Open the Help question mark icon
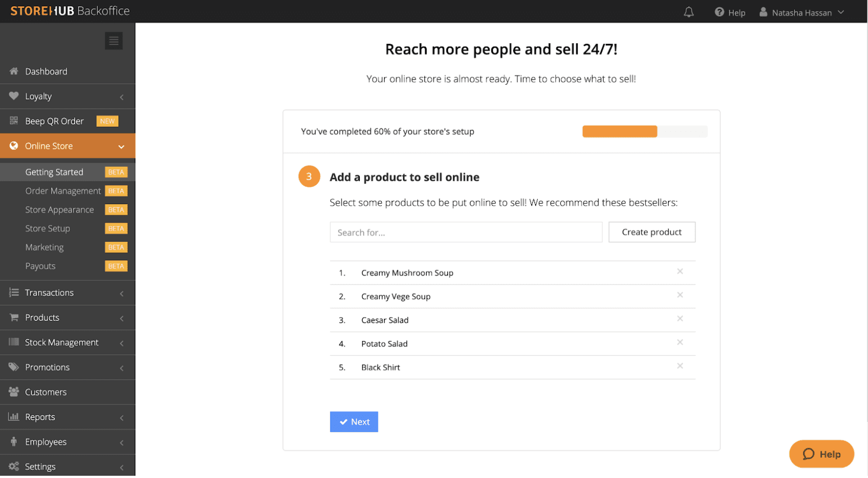This screenshot has width=868, height=478. coord(719,12)
